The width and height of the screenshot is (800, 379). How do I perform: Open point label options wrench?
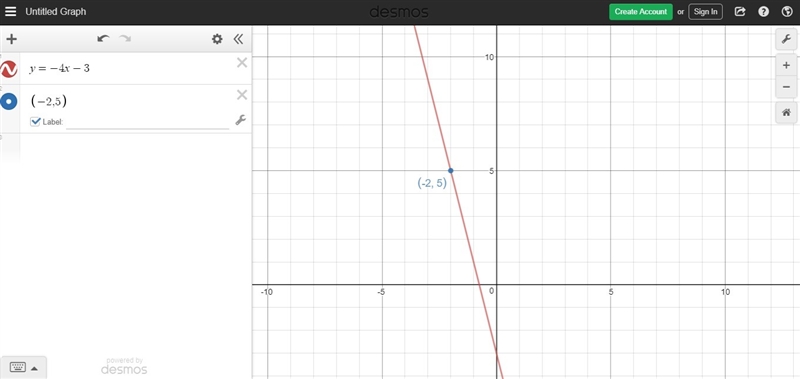tap(240, 120)
